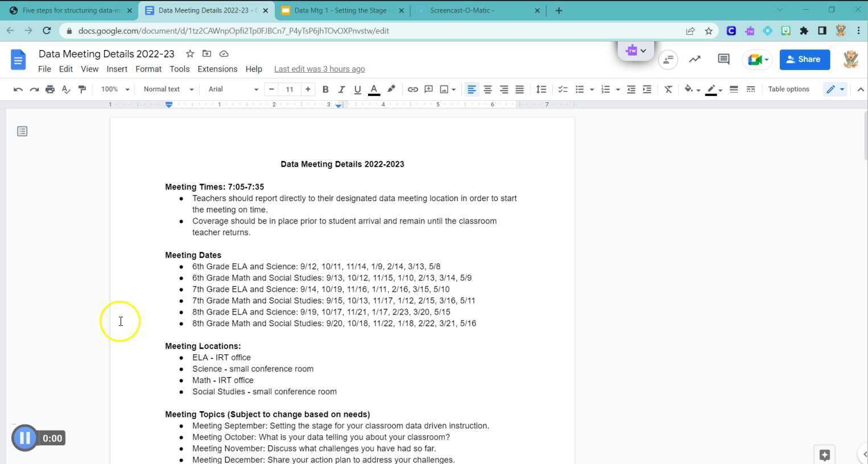Viewport: 868px width, 464px height.
Task: Insert a link using the toolbar icon
Action: pos(412,89)
